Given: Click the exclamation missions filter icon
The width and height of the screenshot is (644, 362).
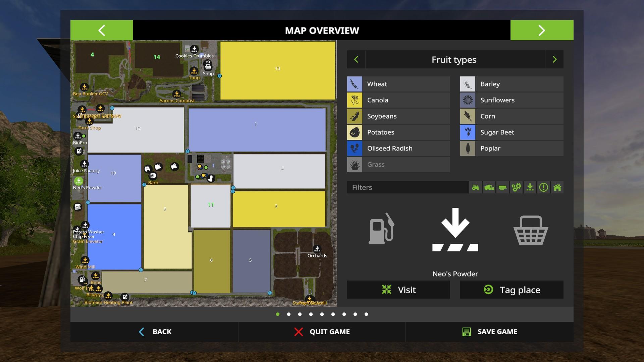Looking at the screenshot, I should tap(543, 187).
